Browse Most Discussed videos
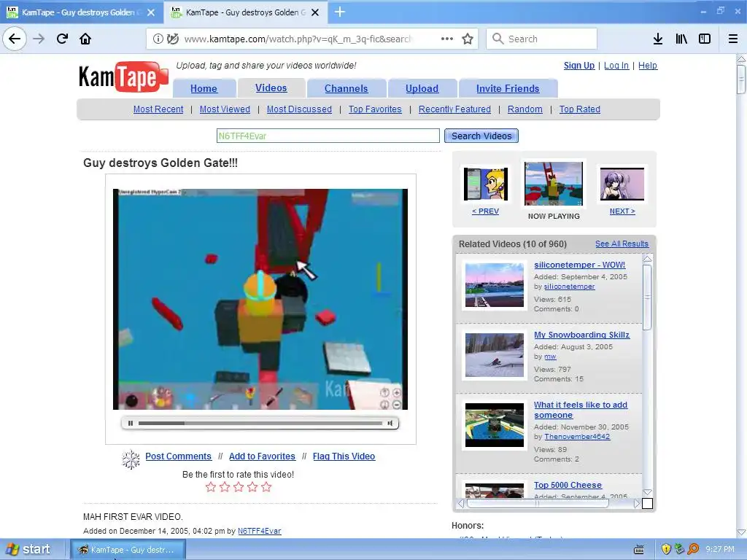The image size is (747, 560). click(x=299, y=109)
